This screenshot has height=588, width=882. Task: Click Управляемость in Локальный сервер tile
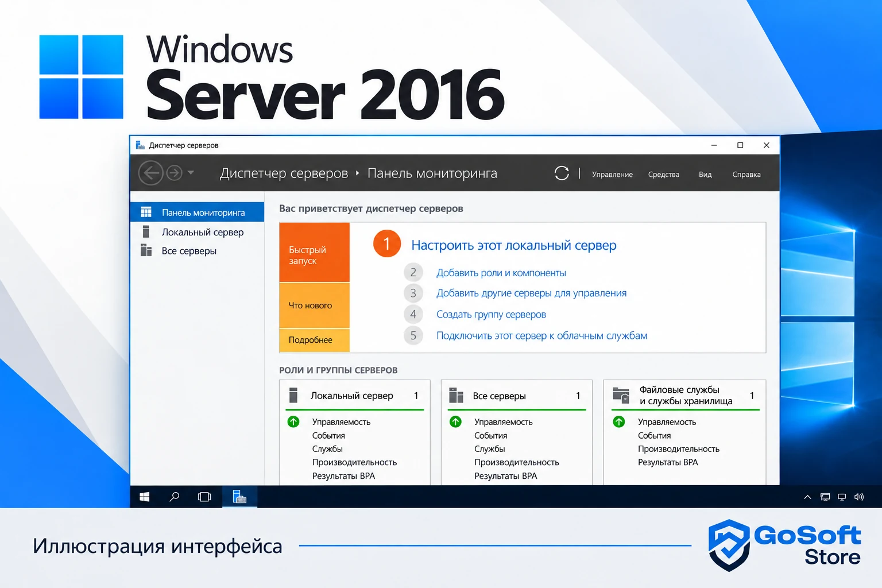[341, 422]
